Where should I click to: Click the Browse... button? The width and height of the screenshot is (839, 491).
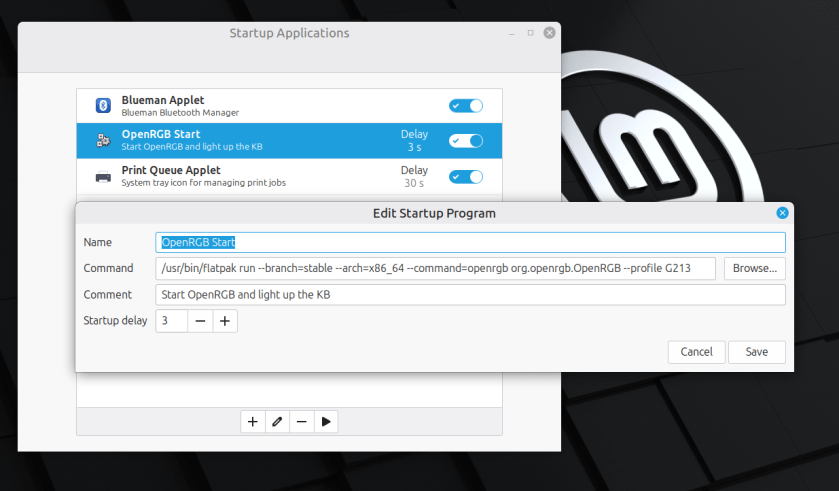click(x=754, y=268)
